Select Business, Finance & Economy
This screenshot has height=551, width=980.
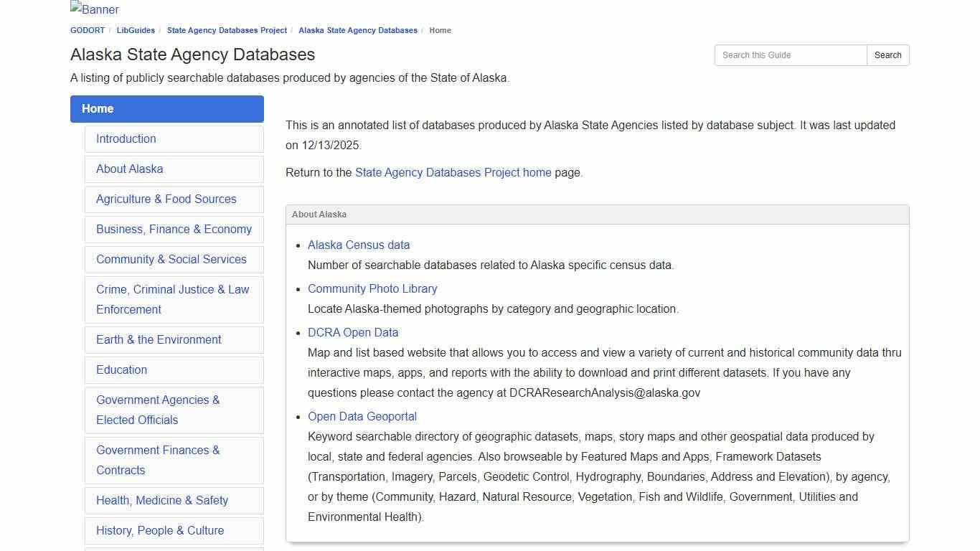click(x=174, y=229)
